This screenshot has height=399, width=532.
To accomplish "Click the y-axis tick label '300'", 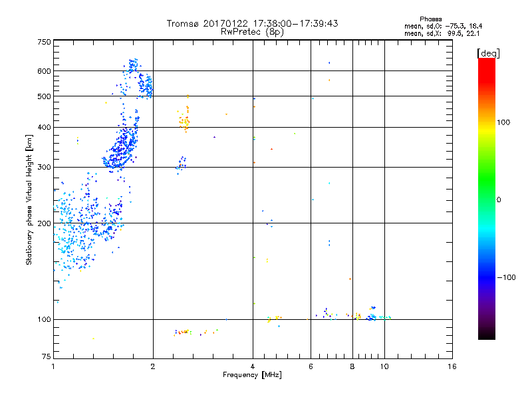I will tap(44, 168).
